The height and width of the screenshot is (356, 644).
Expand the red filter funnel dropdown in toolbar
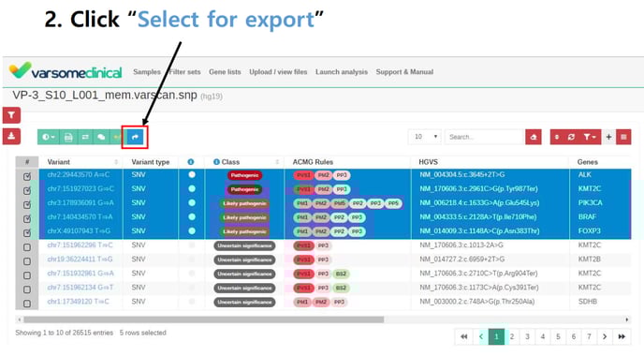coord(590,137)
